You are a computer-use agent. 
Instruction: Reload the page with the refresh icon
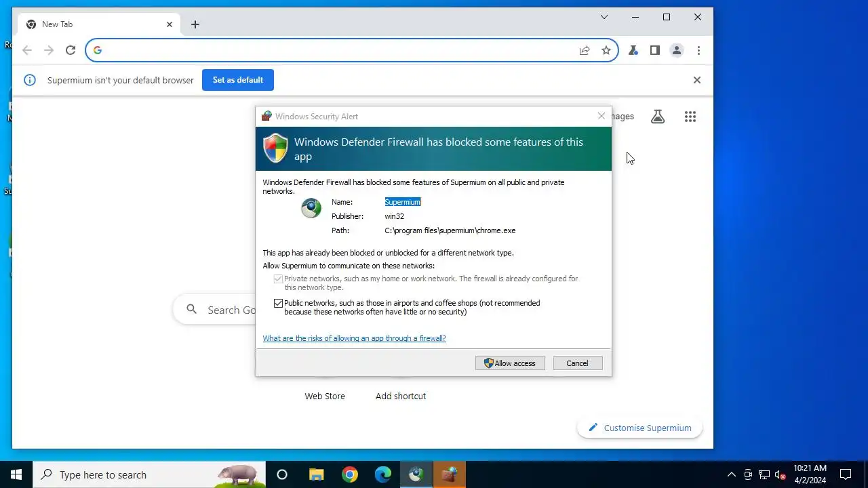(x=71, y=50)
